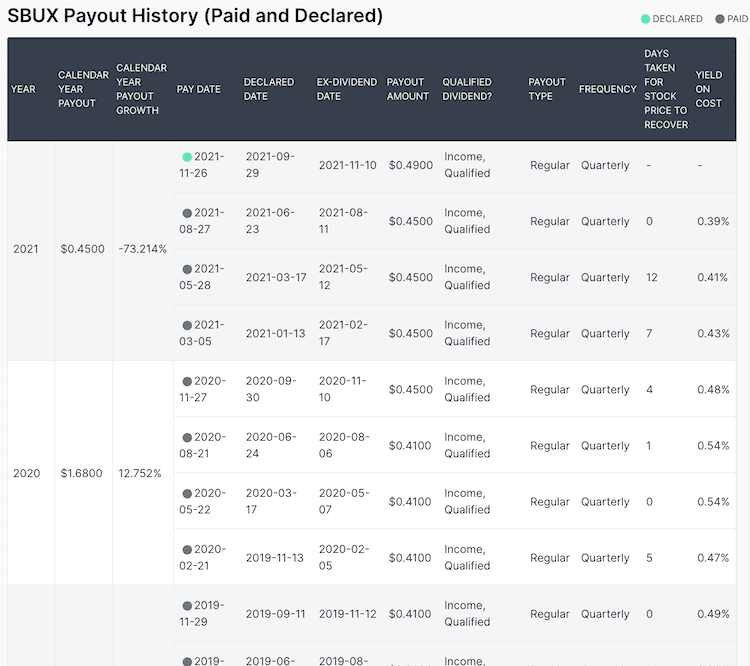Viewport: 750px width, 666px height.
Task: Click the green DECLARED legend dot
Action: pos(645,19)
